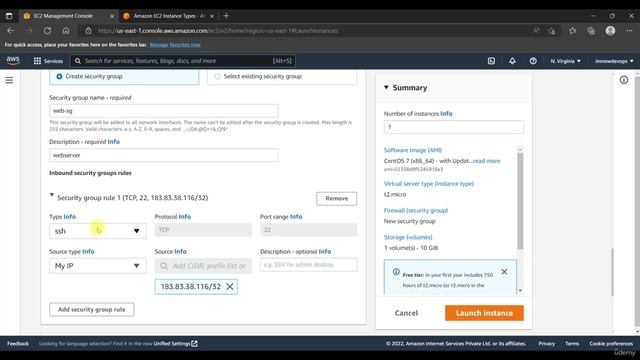
Task: Open new browser tab
Action: [x=226, y=16]
